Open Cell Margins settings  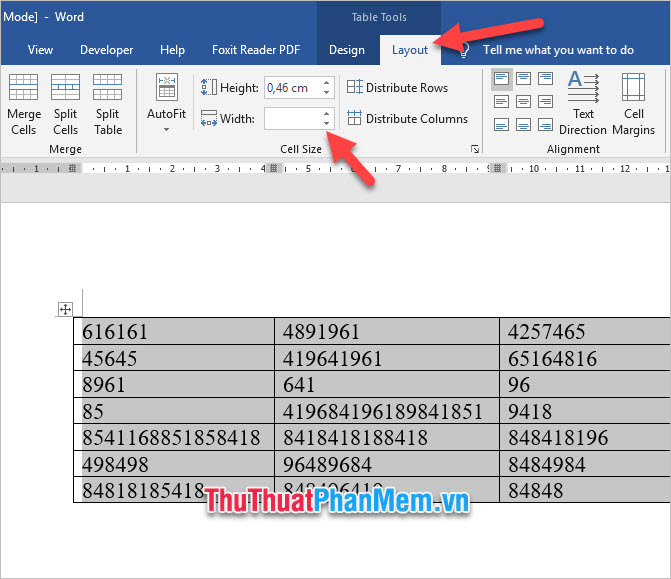pyautogui.click(x=633, y=104)
